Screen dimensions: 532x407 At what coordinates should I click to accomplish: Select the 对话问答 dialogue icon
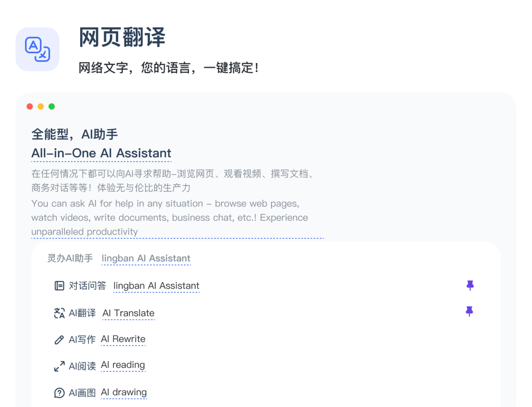[x=59, y=286]
